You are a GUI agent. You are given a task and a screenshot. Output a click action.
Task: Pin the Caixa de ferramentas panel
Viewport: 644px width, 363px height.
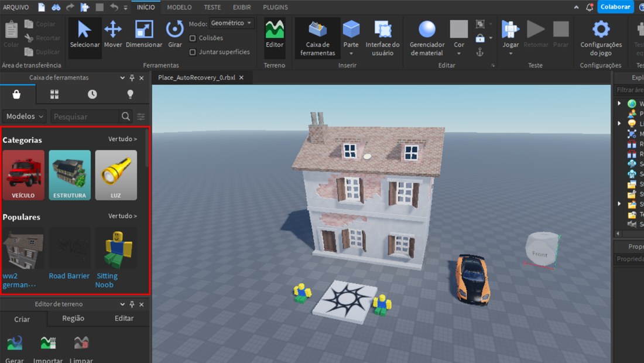(132, 78)
